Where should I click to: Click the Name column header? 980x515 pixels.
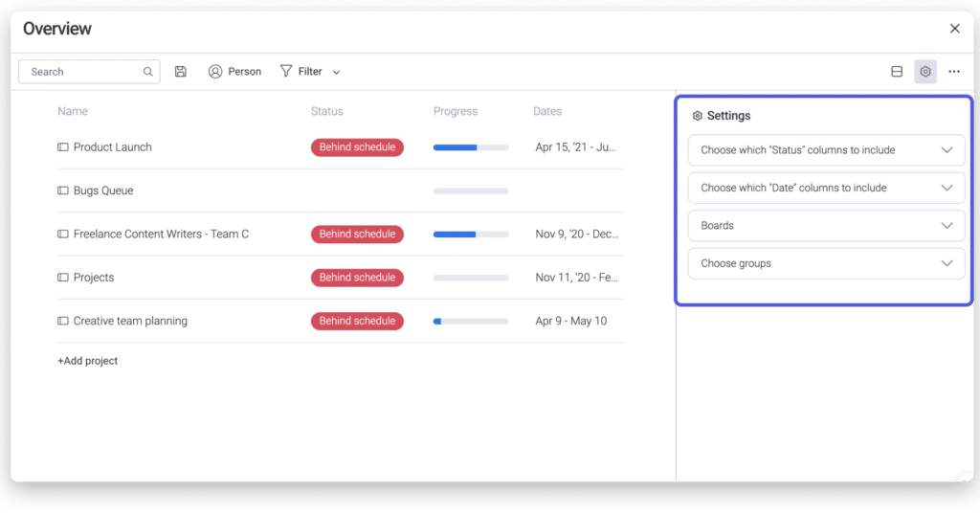pos(73,111)
